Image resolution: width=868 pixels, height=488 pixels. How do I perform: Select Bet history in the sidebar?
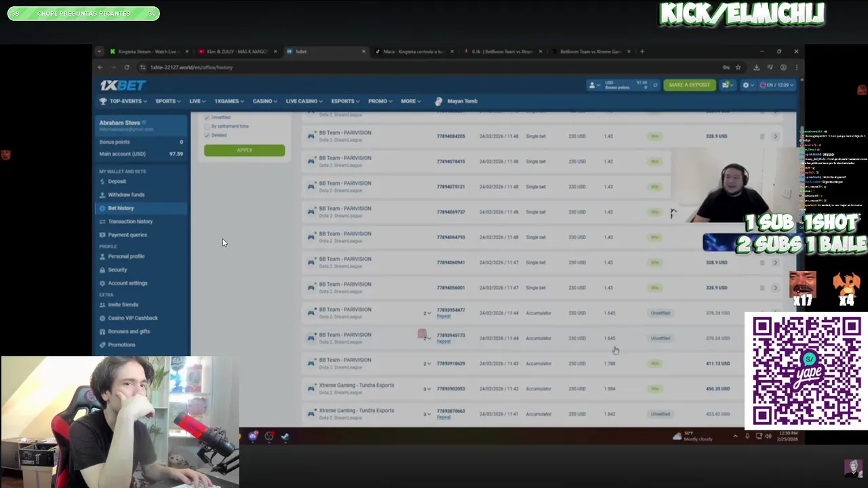(141, 208)
